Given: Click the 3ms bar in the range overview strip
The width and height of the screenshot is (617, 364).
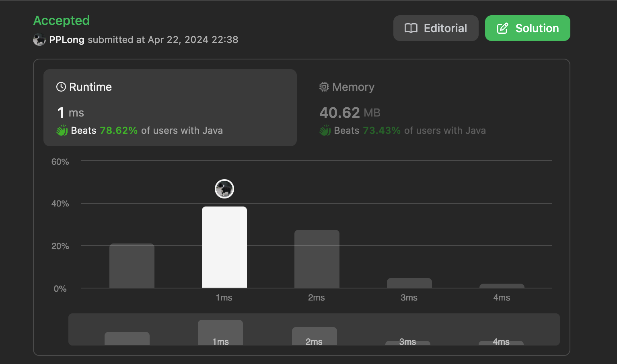Looking at the screenshot, I should click(408, 343).
